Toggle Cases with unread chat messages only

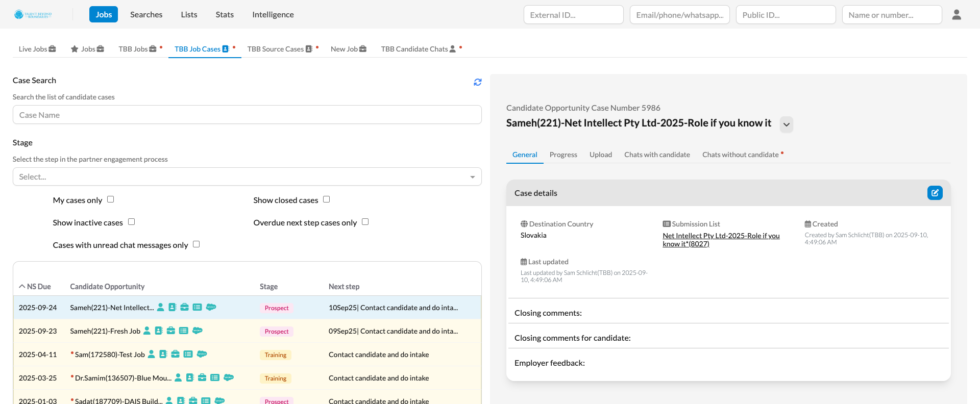[196, 244]
